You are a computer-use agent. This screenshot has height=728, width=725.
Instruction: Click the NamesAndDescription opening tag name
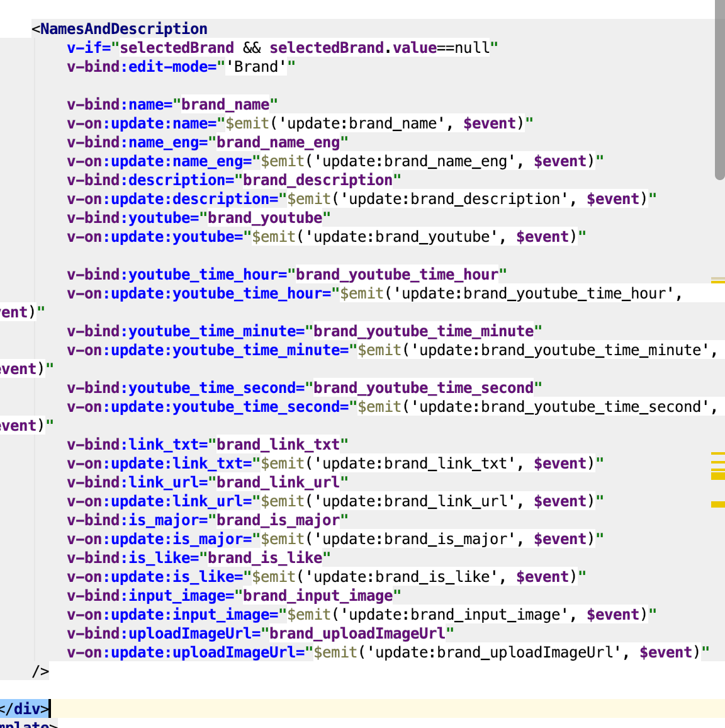point(123,29)
